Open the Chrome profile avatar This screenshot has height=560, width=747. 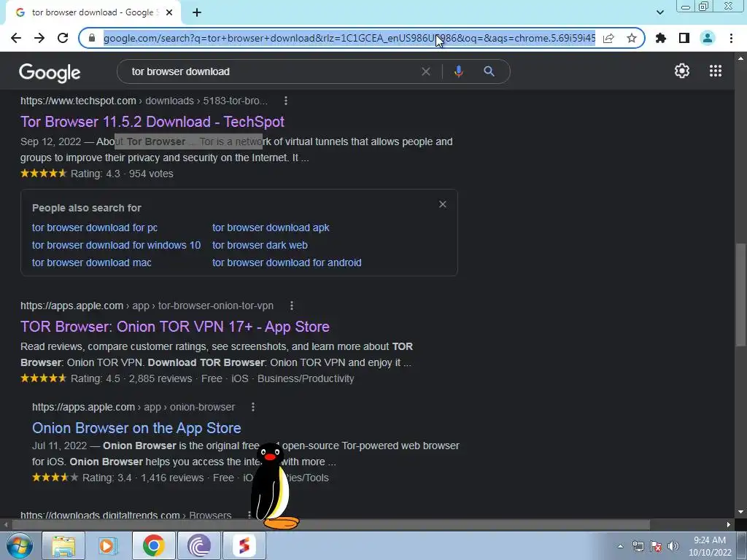pos(708,38)
